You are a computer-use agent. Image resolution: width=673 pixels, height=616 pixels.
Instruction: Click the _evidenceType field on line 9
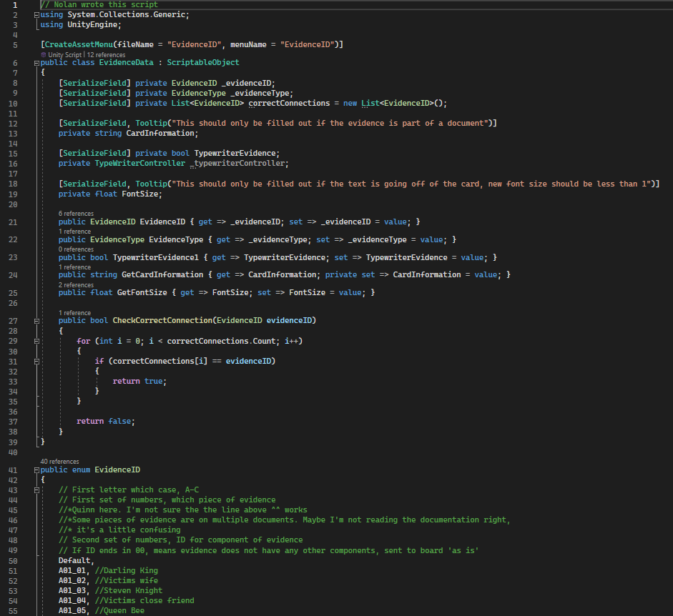point(260,94)
